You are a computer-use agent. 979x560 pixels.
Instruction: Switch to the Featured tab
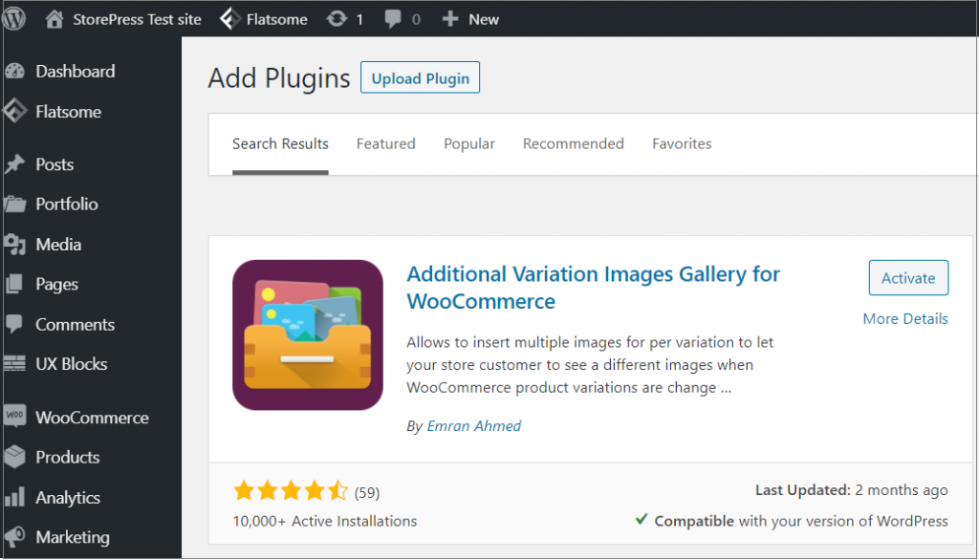386,144
